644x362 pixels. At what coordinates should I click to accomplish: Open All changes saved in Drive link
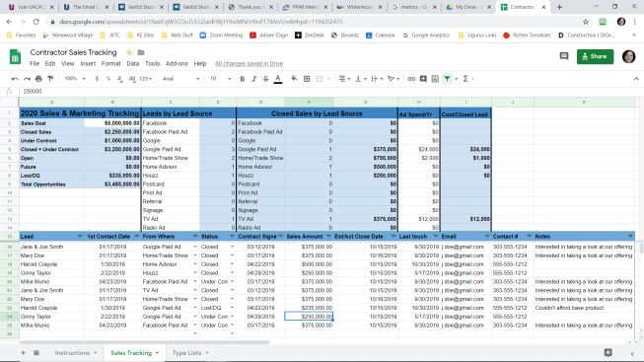pyautogui.click(x=249, y=64)
